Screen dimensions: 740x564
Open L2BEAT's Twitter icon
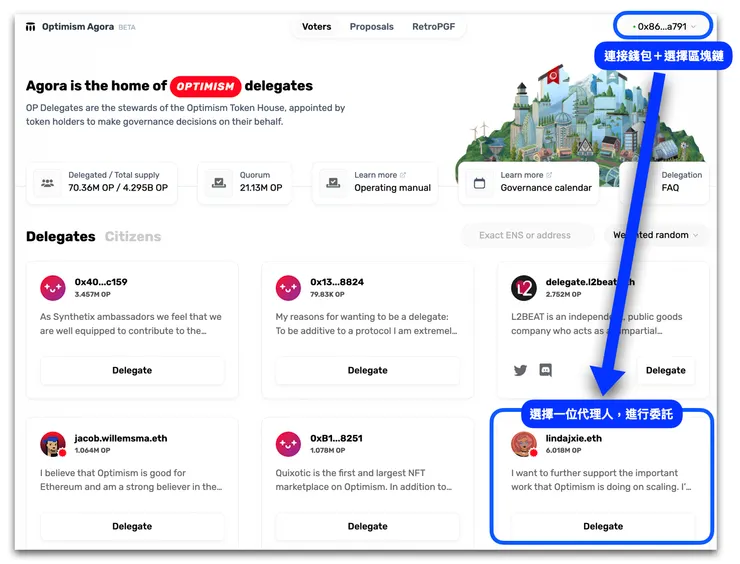tap(520, 370)
